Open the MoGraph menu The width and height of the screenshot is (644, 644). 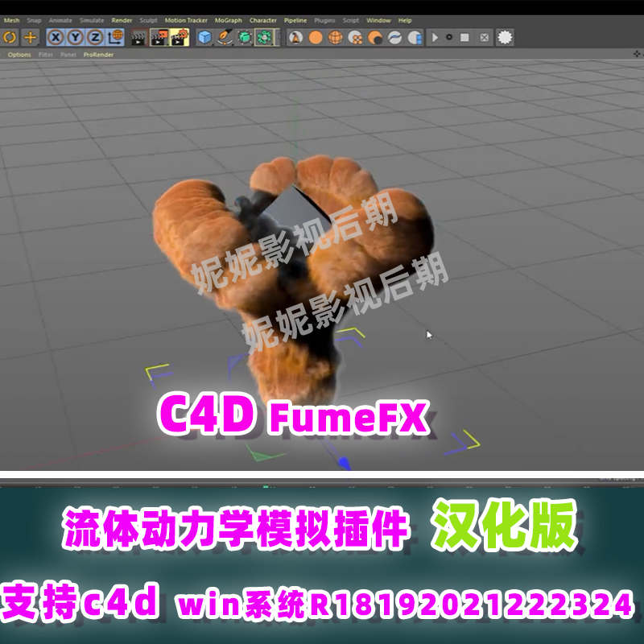tap(229, 20)
